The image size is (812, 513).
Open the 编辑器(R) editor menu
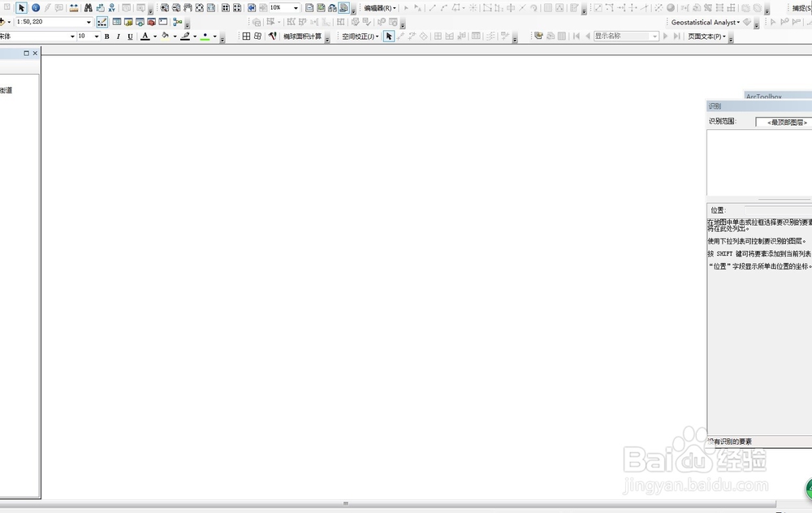tap(379, 8)
